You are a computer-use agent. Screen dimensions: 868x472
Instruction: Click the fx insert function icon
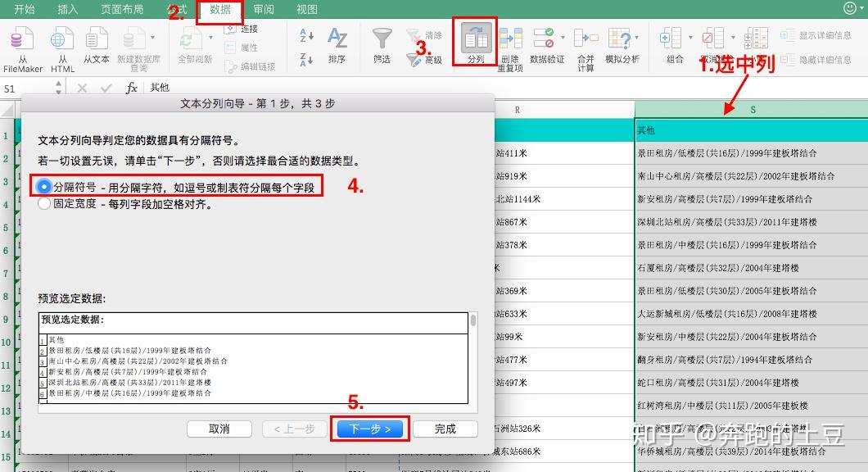click(x=131, y=88)
